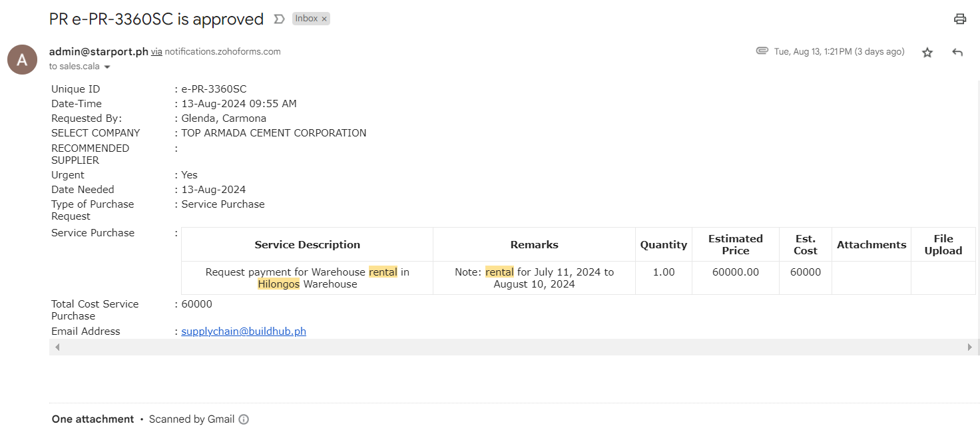This screenshot has width=980, height=434.
Task: Click the Inbox label chip
Action: (306, 19)
